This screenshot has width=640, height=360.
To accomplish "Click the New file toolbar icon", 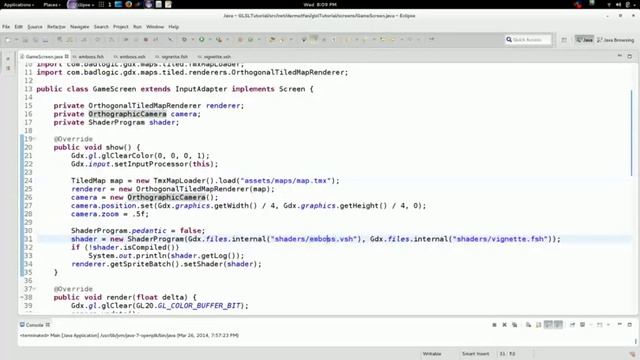I will (x=8, y=40).
